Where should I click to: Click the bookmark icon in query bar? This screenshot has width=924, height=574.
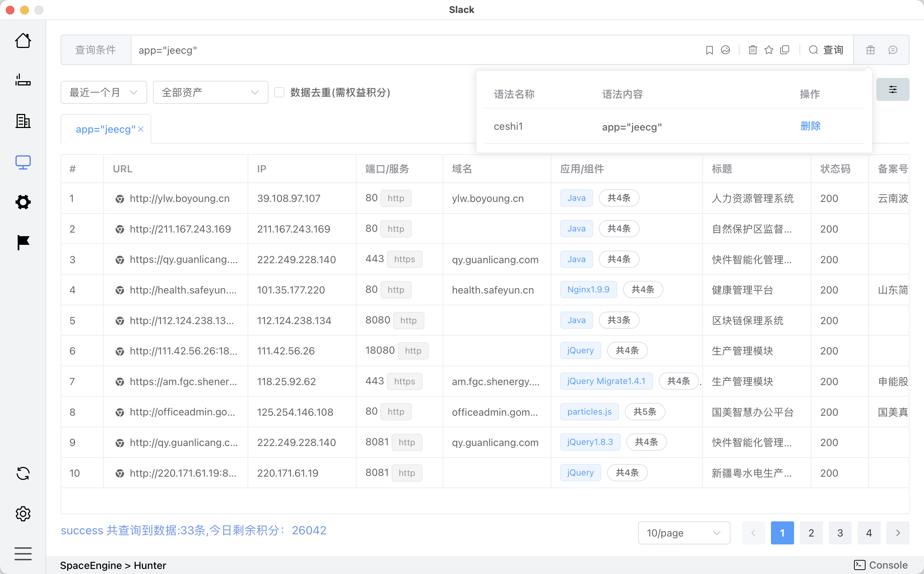click(x=709, y=50)
